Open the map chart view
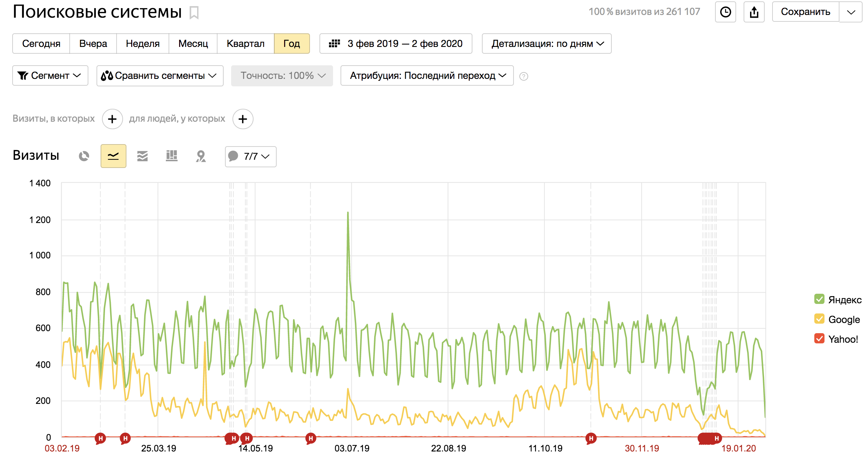This screenshot has height=461, width=868. pyautogui.click(x=201, y=156)
